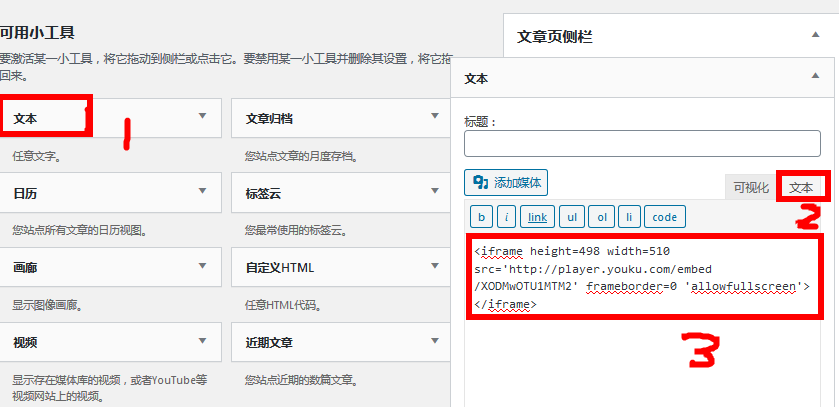Collapse the 文本 widget in sidebar

point(814,77)
